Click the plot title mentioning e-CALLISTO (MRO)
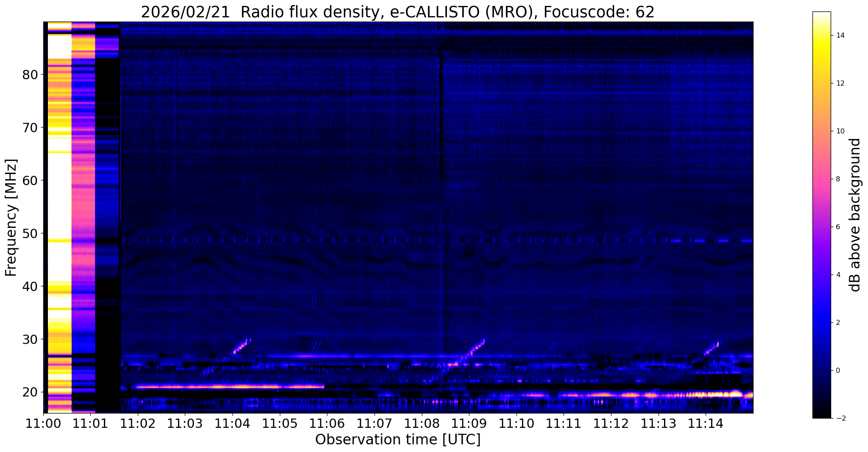868x452 pixels. click(x=398, y=12)
